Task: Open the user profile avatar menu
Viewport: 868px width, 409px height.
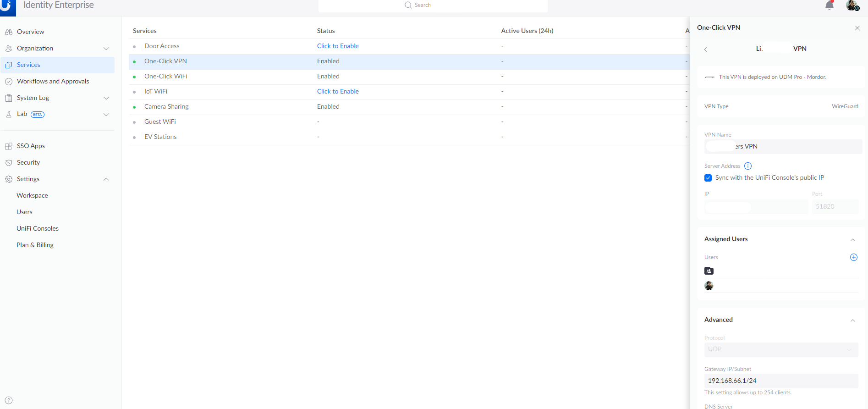Action: [x=852, y=6]
